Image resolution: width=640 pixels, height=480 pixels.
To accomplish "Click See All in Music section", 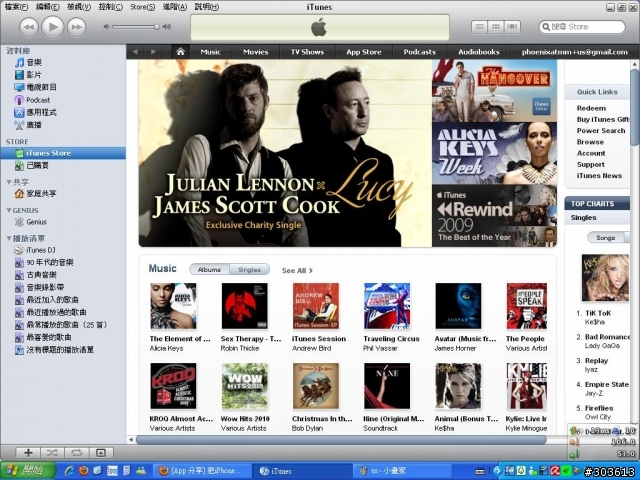I will (x=297, y=270).
